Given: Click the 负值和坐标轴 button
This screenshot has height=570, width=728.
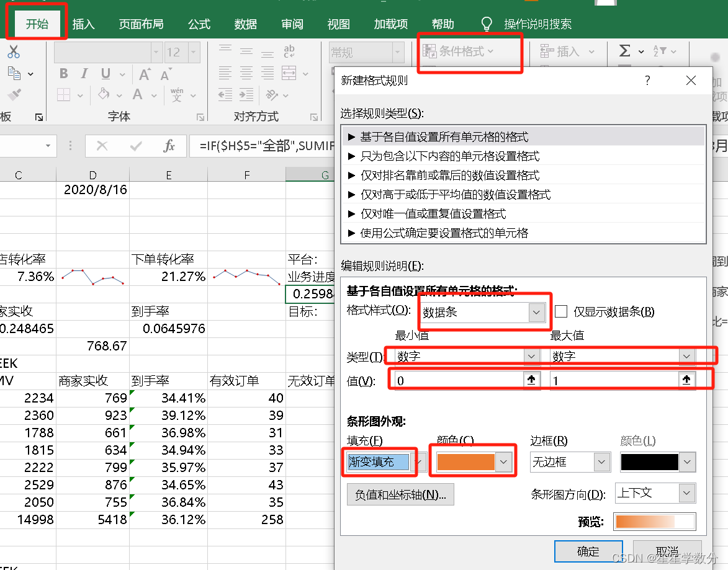Looking at the screenshot, I should tap(400, 494).
